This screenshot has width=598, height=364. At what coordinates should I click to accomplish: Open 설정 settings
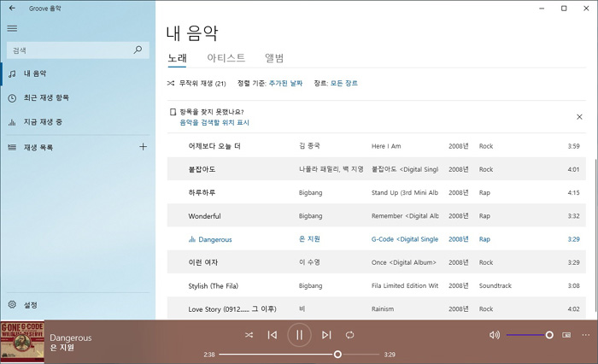pos(30,305)
